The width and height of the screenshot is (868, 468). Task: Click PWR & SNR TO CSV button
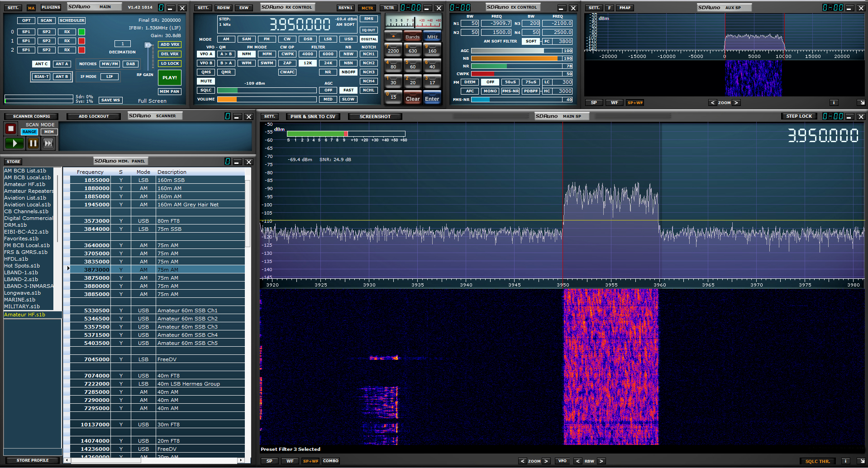313,116
